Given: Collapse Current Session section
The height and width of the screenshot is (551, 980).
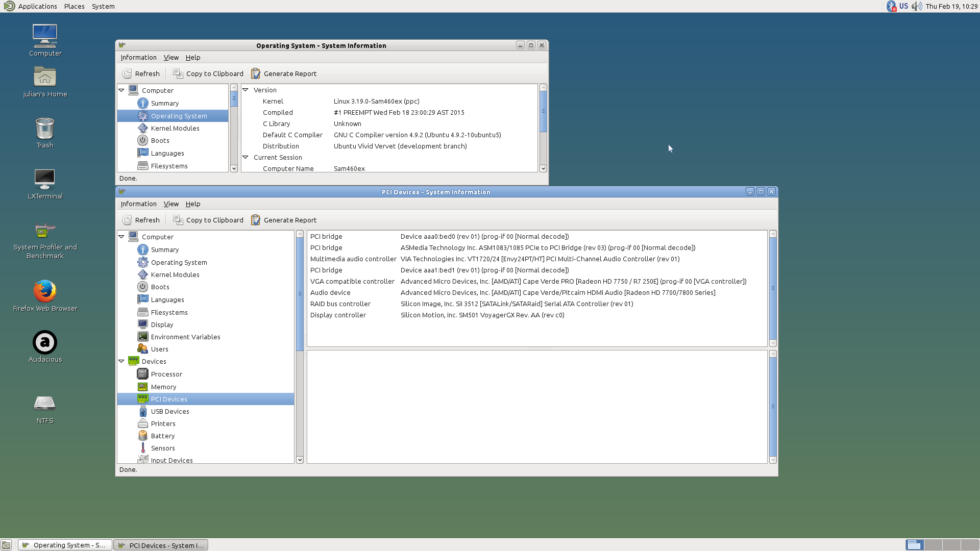Looking at the screenshot, I should pos(246,157).
